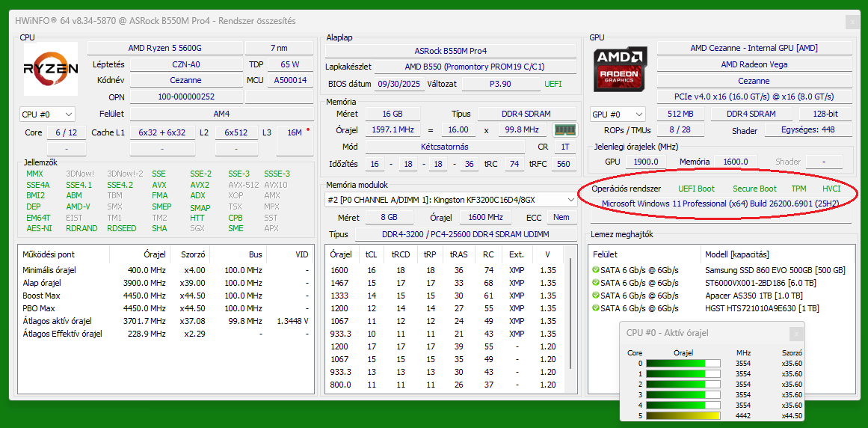Click the AMD Cezanne Internal GPU field
This screenshot has height=428, width=868.
754,48
